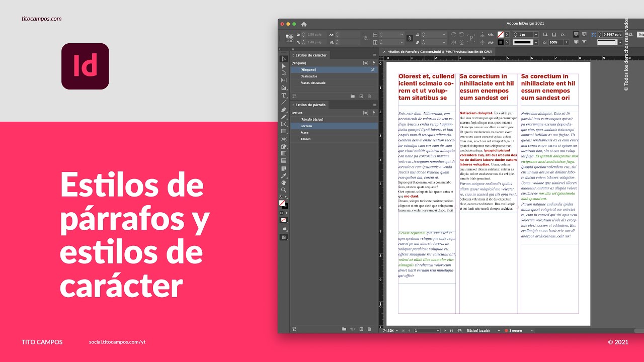
Task: Click the rotate 90° clockwise icon
Action: click(x=454, y=35)
